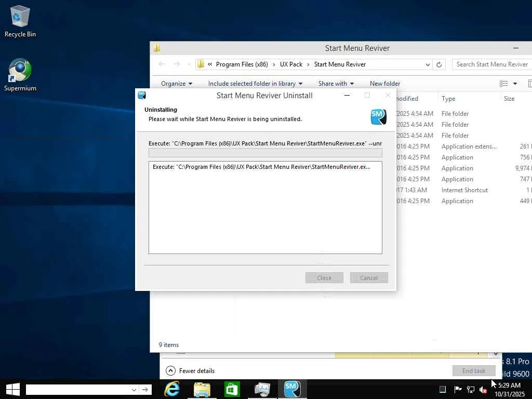532x399 pixels.
Task: Click the Go arrow beside taskbar address box
Action: 145,390
